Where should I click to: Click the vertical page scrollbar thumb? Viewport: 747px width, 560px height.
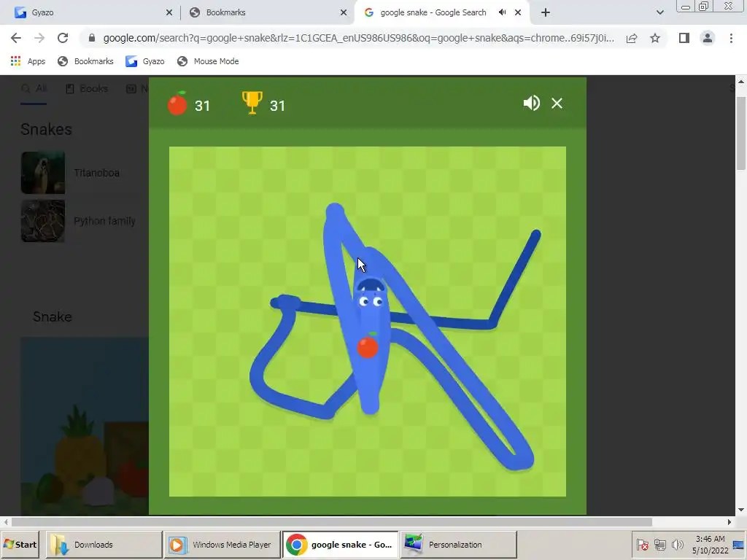(x=741, y=133)
